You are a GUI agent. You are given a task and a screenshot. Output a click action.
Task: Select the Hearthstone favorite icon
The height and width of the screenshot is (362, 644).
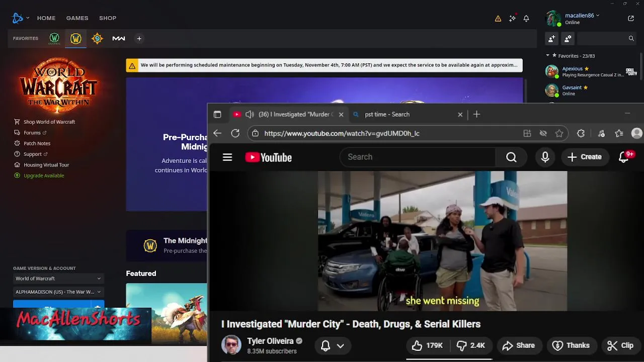pos(97,38)
